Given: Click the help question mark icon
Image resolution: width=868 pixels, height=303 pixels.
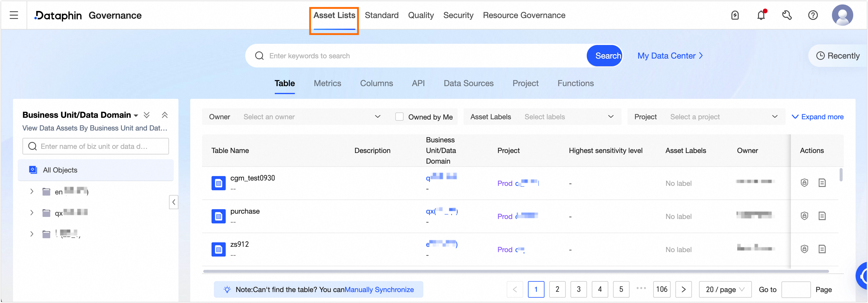Looking at the screenshot, I should pyautogui.click(x=813, y=15).
